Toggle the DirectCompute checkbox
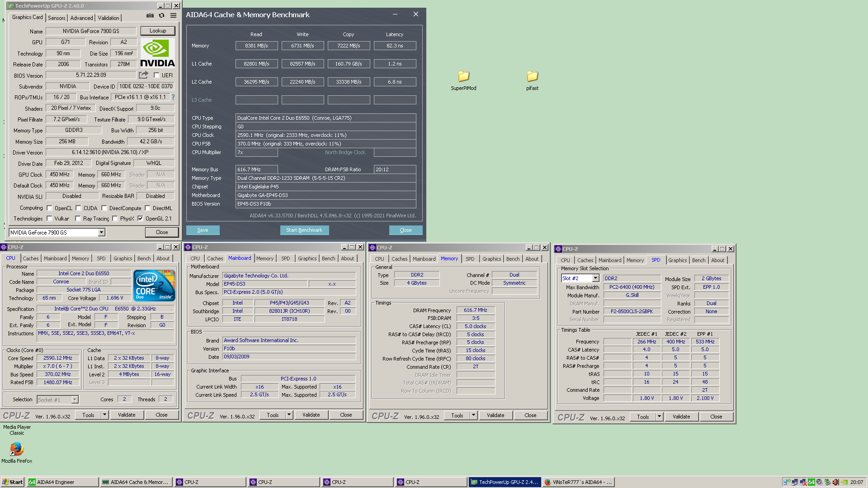868x488 pixels. [104, 208]
